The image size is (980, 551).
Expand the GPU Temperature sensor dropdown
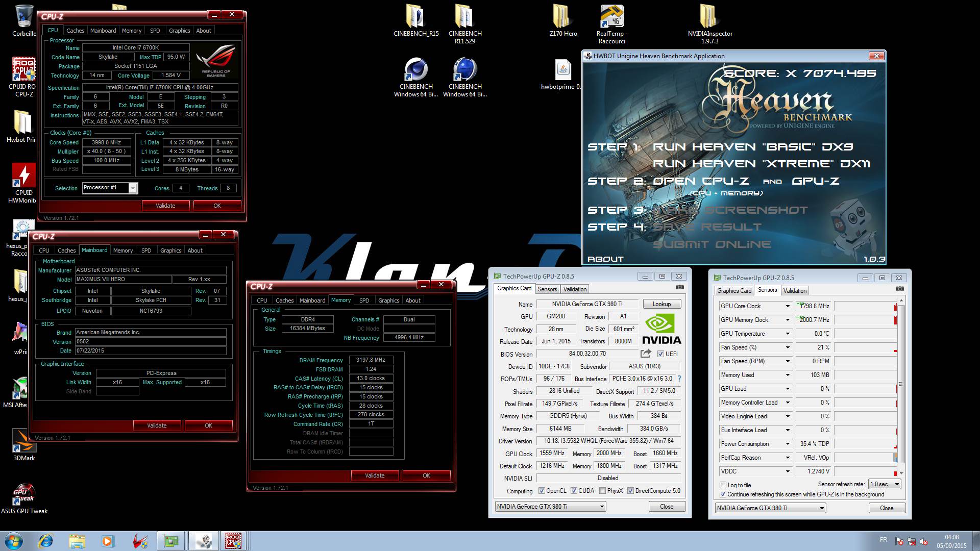click(x=788, y=334)
